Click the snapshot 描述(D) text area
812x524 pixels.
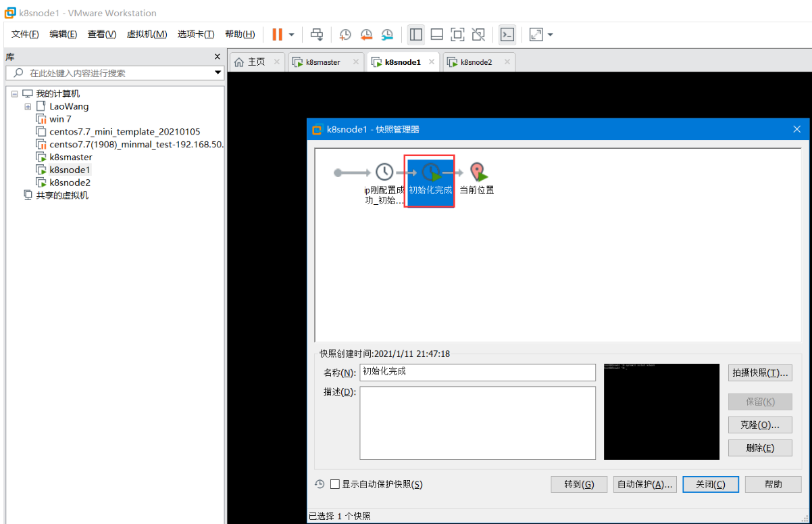tap(478, 423)
